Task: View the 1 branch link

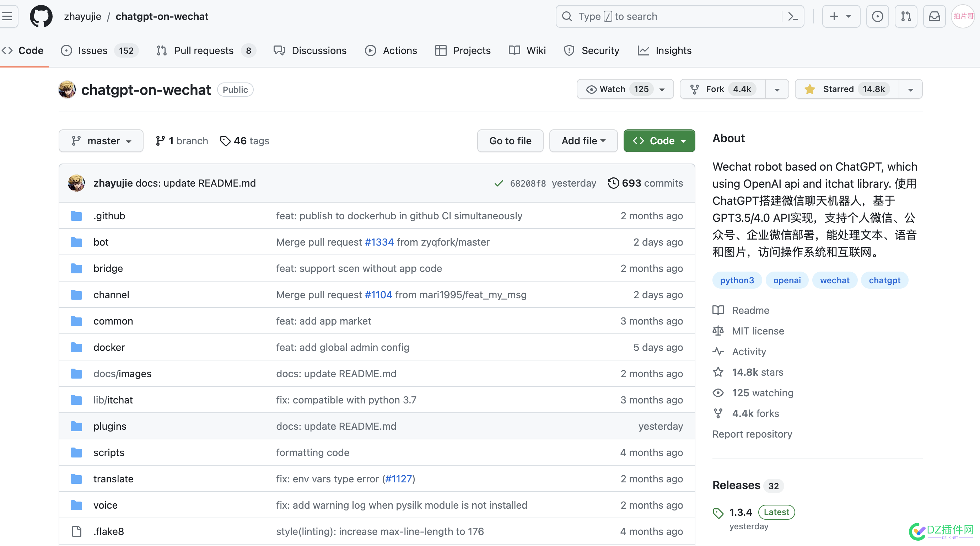Action: click(x=182, y=141)
